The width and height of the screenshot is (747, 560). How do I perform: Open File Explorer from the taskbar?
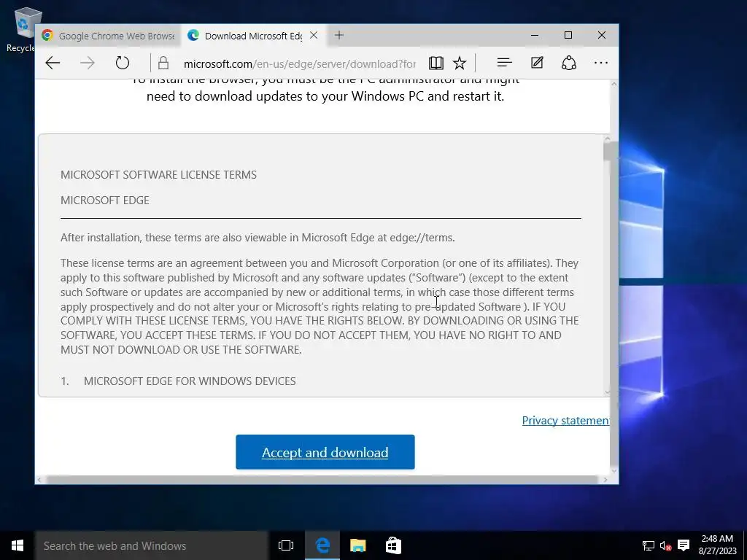click(357, 545)
